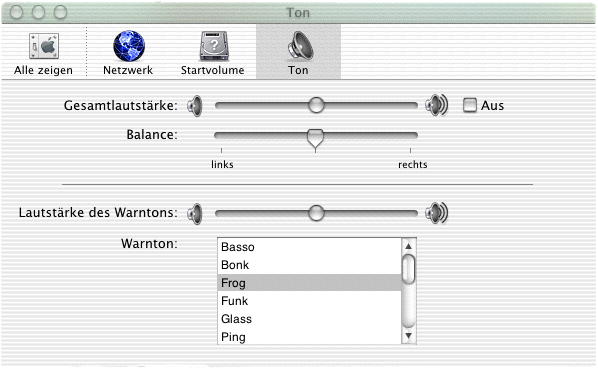Open the Alle zeigen preferences icon
The width and height of the screenshot is (598, 368).
(x=43, y=47)
